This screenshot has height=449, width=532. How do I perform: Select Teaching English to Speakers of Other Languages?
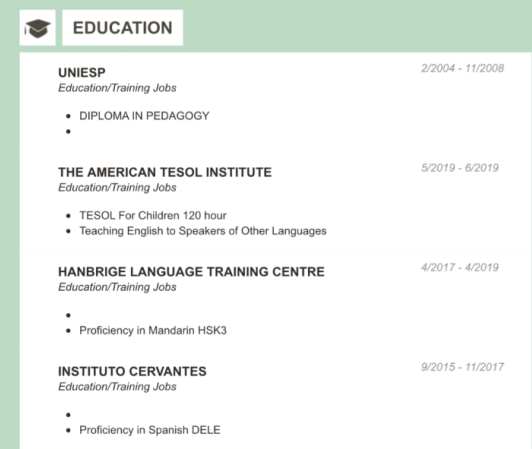pyautogui.click(x=203, y=231)
